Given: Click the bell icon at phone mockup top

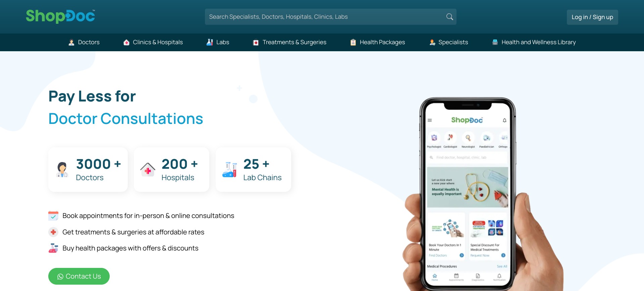Looking at the screenshot, I should click(x=504, y=120).
